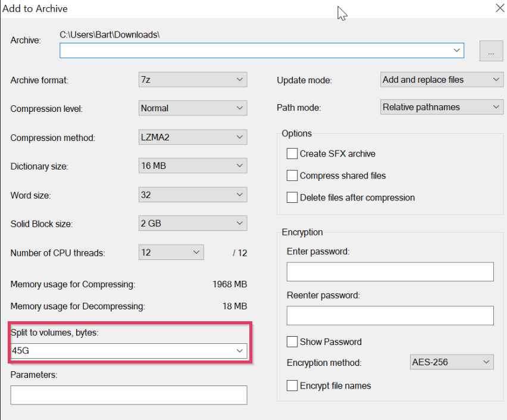Open the Update mode dropdown

(442, 80)
